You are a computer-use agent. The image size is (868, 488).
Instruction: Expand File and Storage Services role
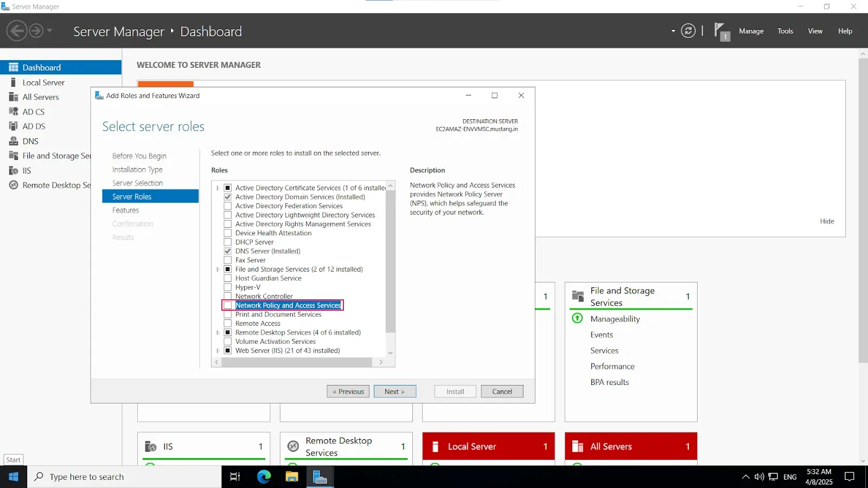tap(218, 269)
